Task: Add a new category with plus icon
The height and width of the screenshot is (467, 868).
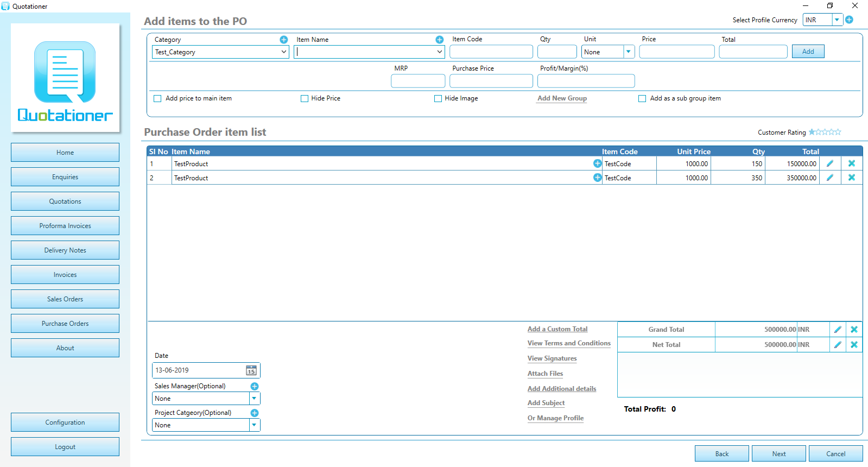Action: click(284, 40)
